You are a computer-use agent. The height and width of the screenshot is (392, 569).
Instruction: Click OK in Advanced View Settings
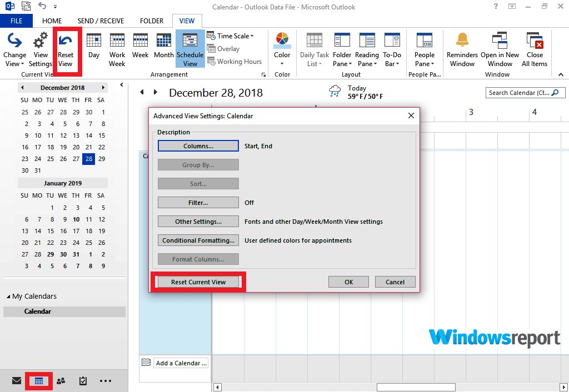pyautogui.click(x=348, y=282)
